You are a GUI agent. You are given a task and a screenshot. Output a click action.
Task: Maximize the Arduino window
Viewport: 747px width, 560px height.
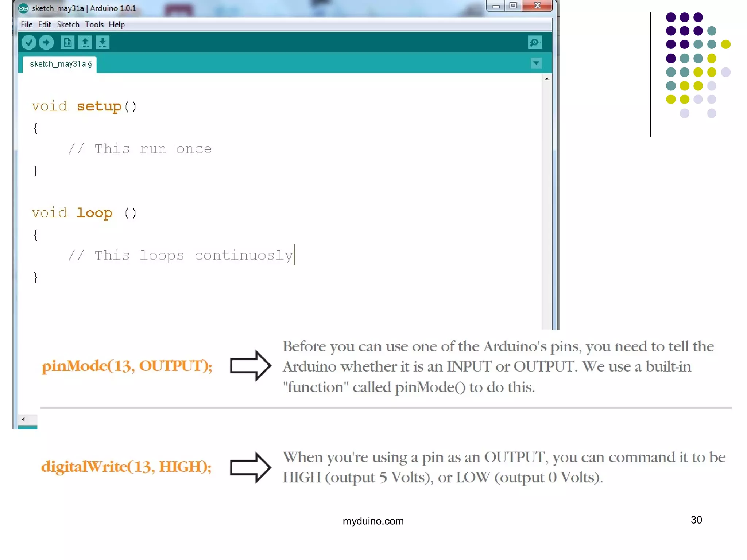(x=513, y=6)
